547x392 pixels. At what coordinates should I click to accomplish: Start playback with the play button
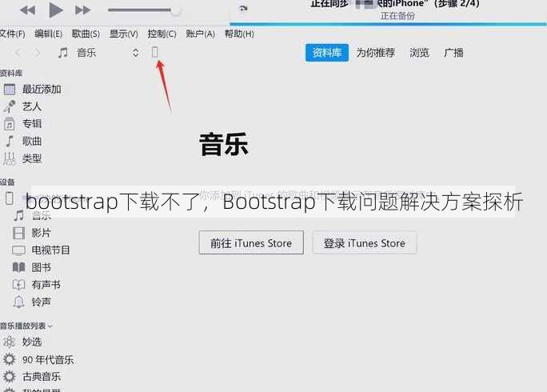click(x=55, y=10)
